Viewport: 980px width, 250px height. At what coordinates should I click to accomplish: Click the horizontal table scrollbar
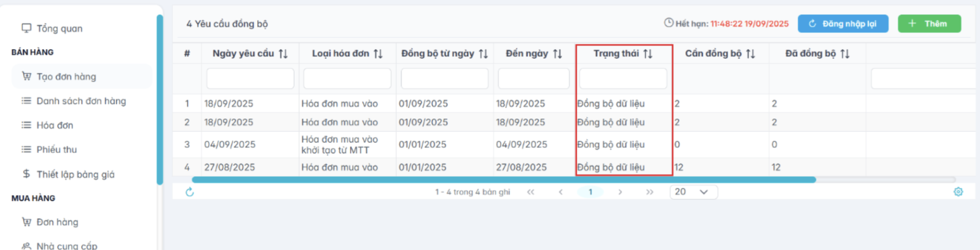pos(503,180)
